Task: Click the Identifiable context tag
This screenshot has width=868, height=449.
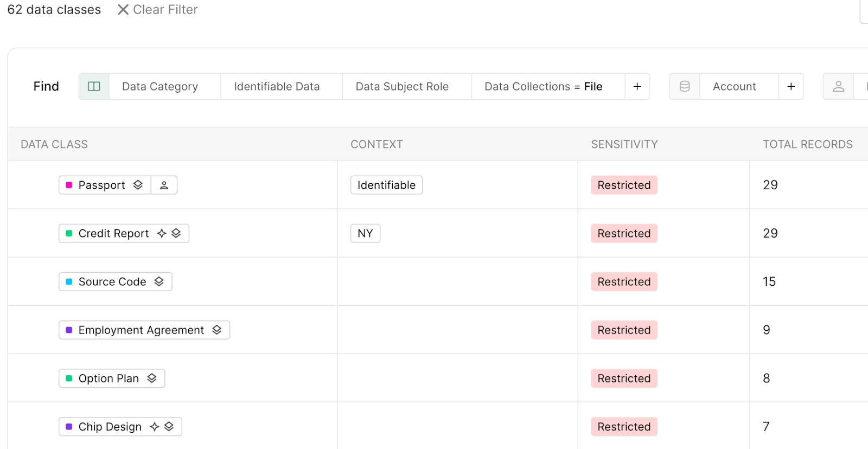Action: [386, 185]
